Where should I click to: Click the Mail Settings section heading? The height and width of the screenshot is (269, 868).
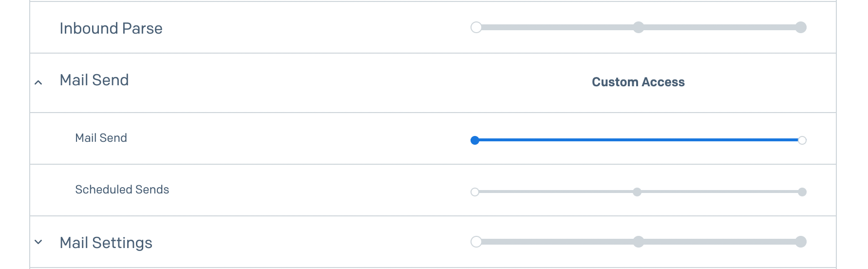click(x=106, y=243)
